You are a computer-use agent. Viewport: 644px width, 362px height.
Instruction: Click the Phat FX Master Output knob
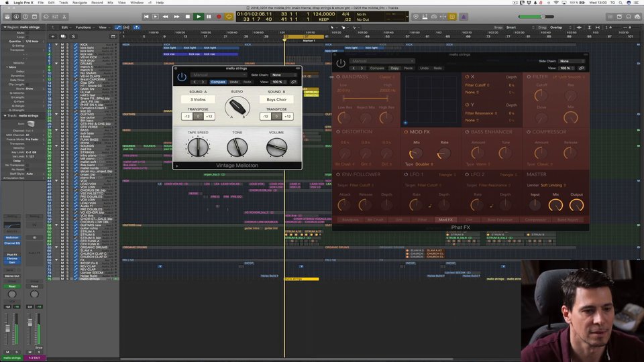coord(576,205)
